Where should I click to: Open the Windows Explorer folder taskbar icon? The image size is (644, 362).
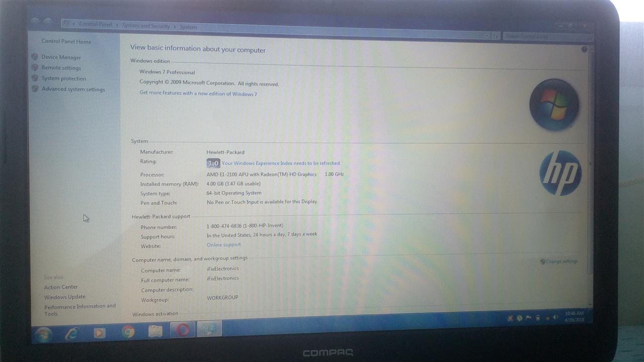tap(155, 331)
